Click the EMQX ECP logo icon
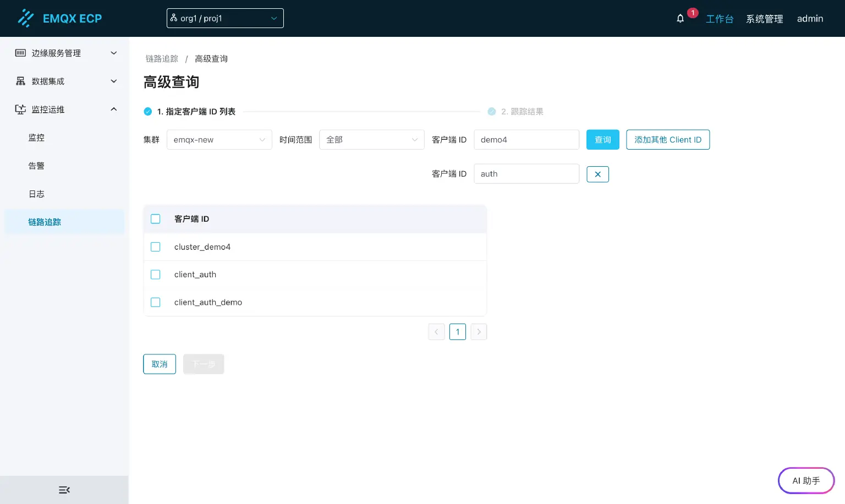 (x=26, y=18)
